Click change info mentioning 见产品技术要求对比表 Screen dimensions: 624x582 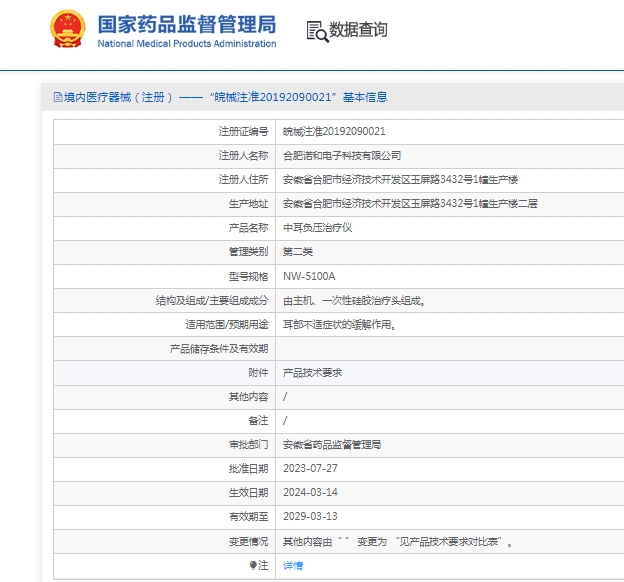coord(398,542)
